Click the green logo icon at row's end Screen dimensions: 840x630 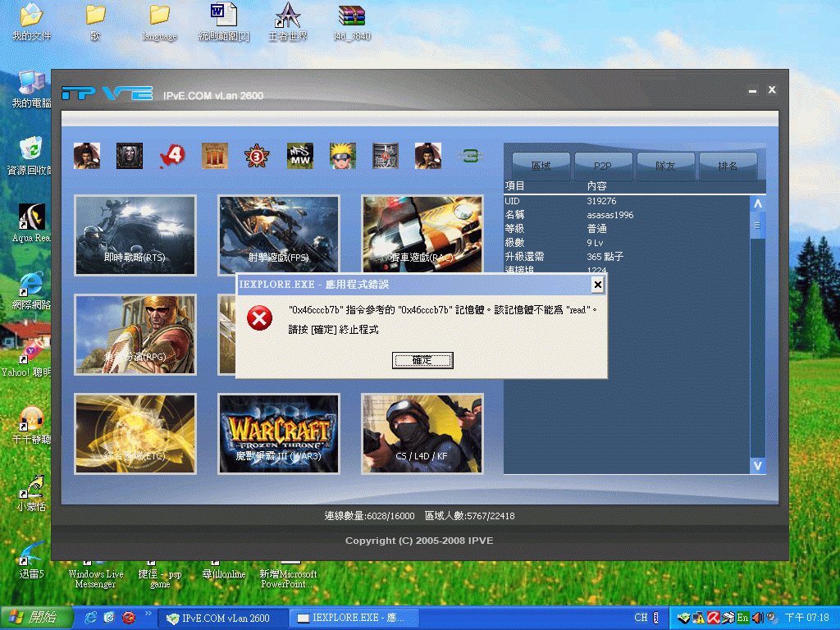point(470,156)
